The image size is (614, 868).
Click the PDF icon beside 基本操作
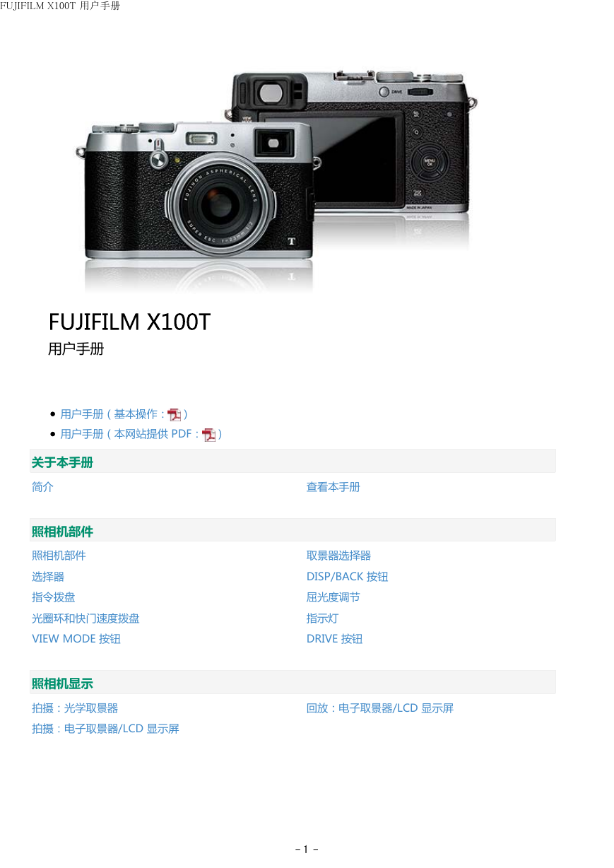pos(174,415)
